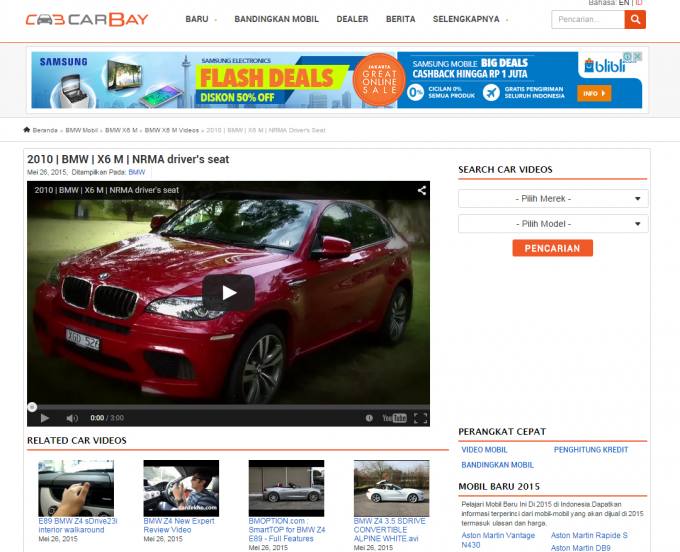Open the watch later clock icon
Image resolution: width=680 pixels, height=552 pixels.
(x=369, y=418)
